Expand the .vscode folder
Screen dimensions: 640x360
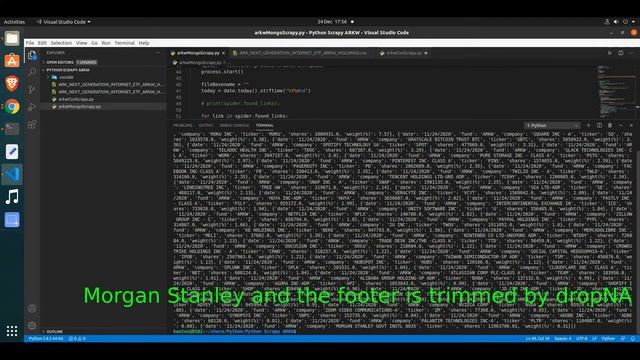pos(66,77)
